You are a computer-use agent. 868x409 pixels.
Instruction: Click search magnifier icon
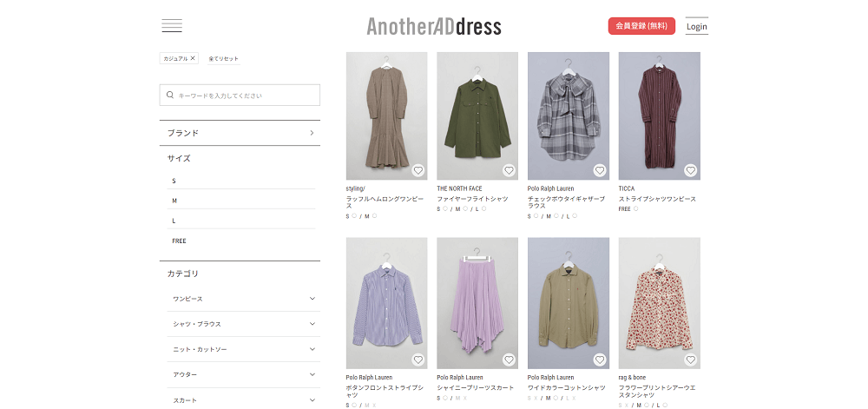coord(170,96)
